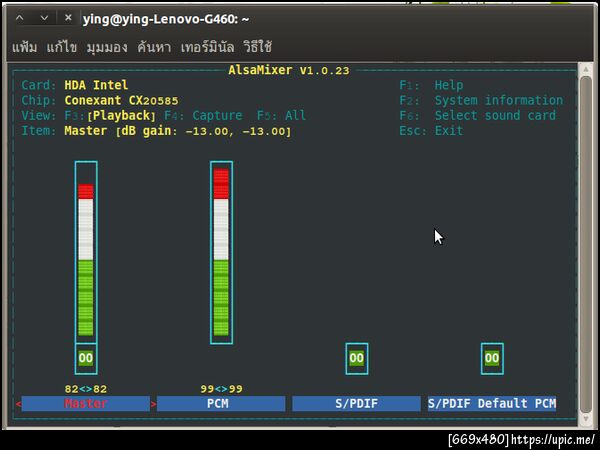The width and height of the screenshot is (600, 450).
Task: Close the terminal window with the X button
Action: 68,18
